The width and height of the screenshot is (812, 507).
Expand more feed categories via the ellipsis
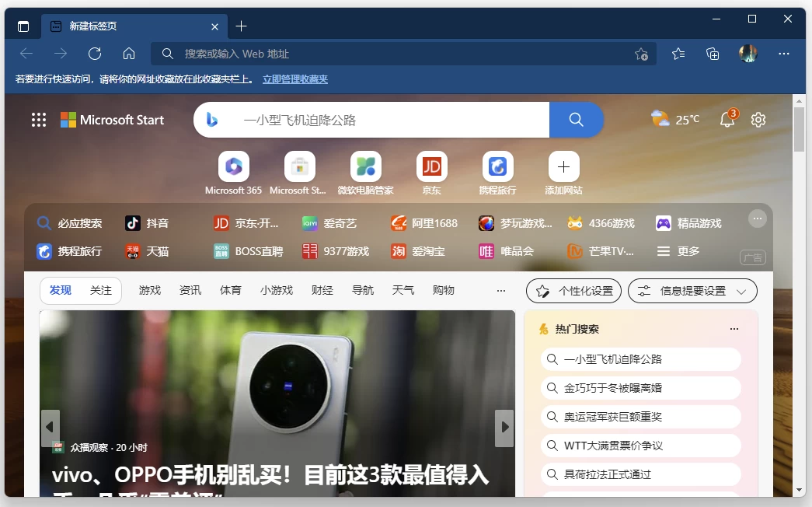500,290
